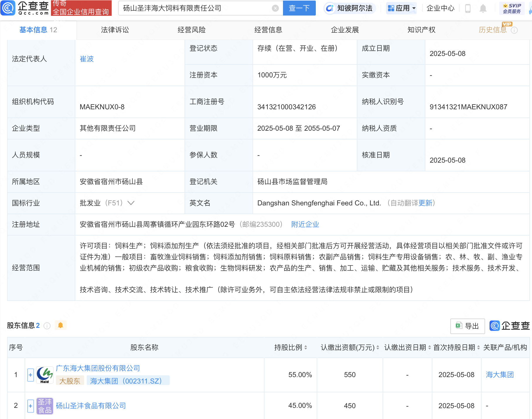Select organization code MAEKNUX0-8

pyautogui.click(x=102, y=107)
